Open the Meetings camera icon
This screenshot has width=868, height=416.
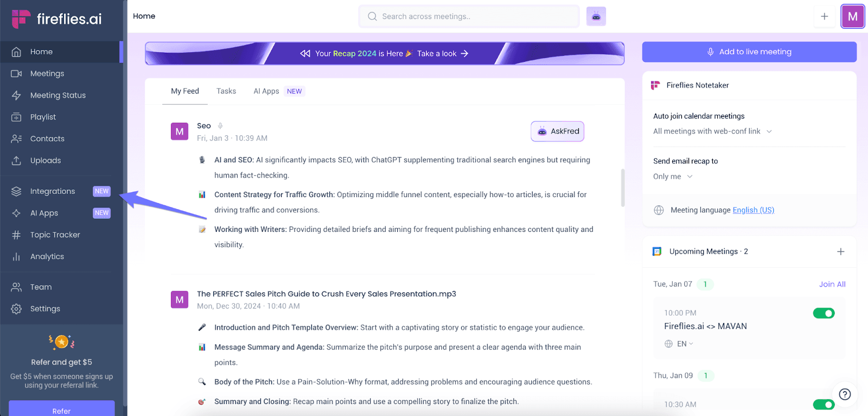point(16,73)
